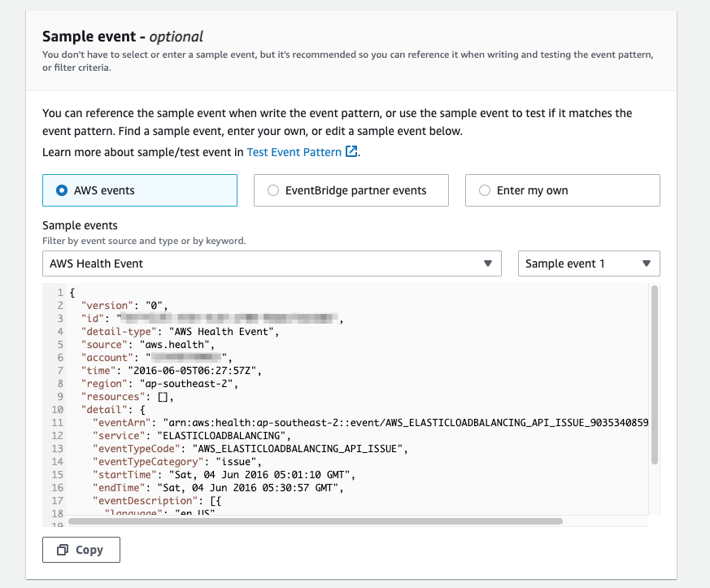Choose EventBridge partner events option
710x588 pixels.
351,190
